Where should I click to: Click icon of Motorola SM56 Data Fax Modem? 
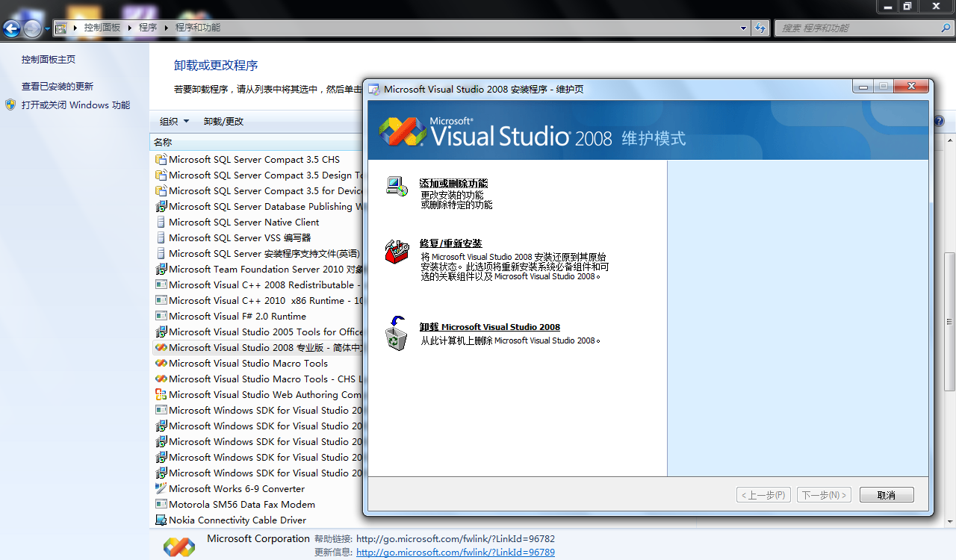(x=161, y=504)
